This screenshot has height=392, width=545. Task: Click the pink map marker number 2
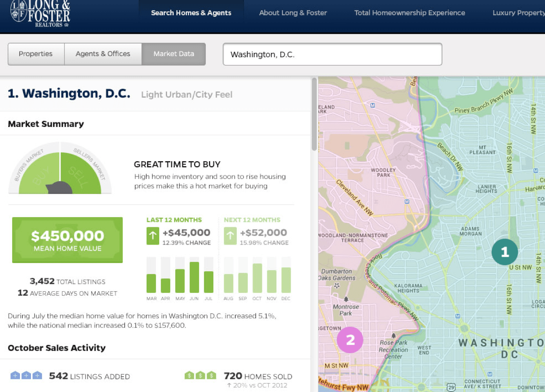point(350,340)
